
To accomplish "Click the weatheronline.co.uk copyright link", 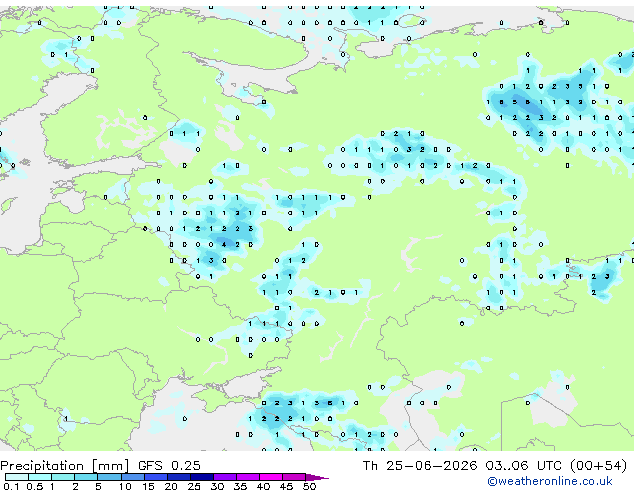I will [x=550, y=481].
